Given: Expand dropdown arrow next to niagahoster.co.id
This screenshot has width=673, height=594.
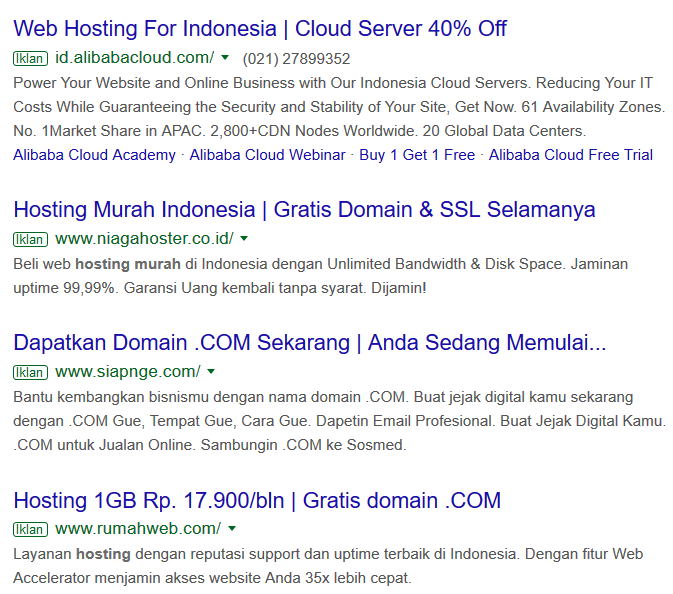Looking at the screenshot, I should click(x=244, y=239).
